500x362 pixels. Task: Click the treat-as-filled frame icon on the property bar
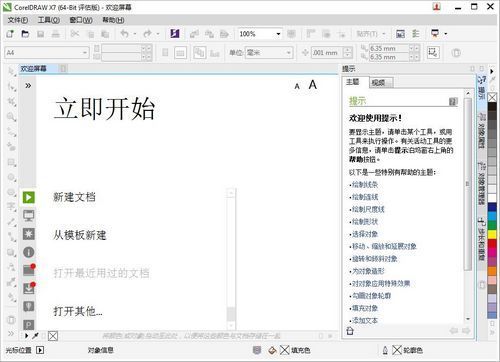coord(433,52)
